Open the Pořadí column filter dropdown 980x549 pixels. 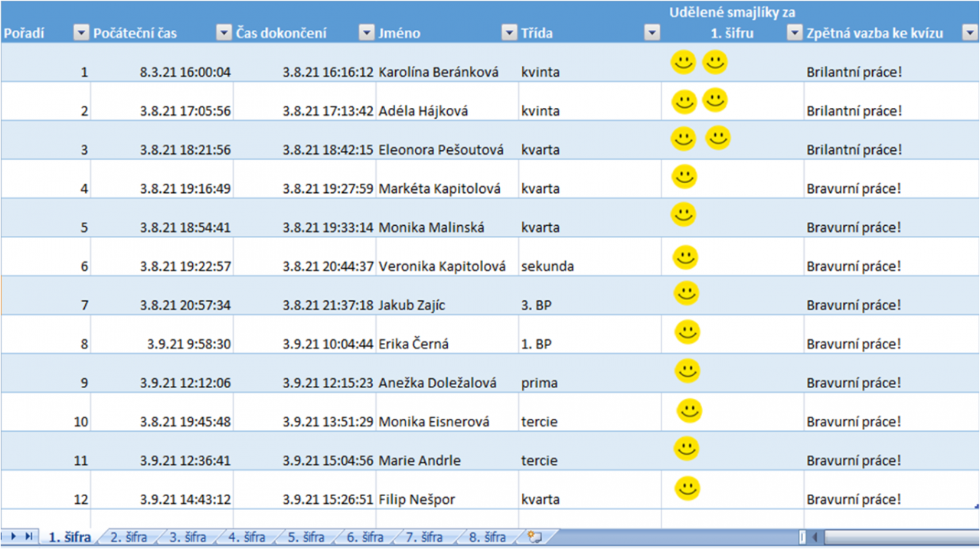(80, 32)
